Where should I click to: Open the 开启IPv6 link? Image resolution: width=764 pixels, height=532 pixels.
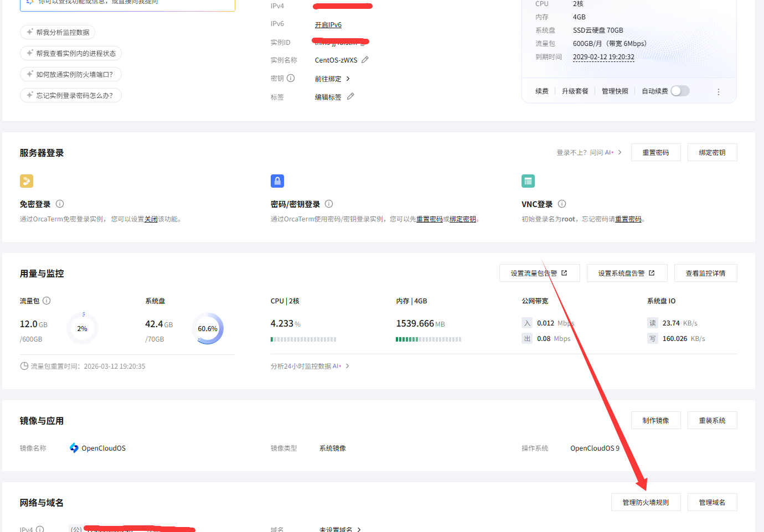coord(329,24)
